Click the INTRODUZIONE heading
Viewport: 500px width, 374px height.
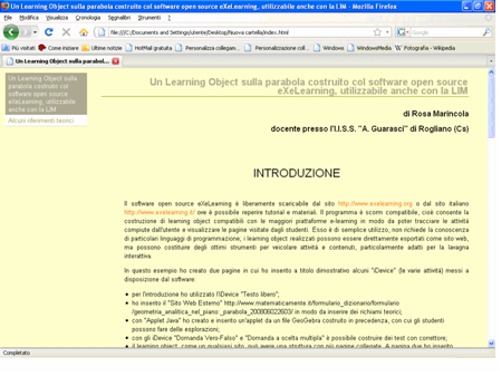point(296,173)
